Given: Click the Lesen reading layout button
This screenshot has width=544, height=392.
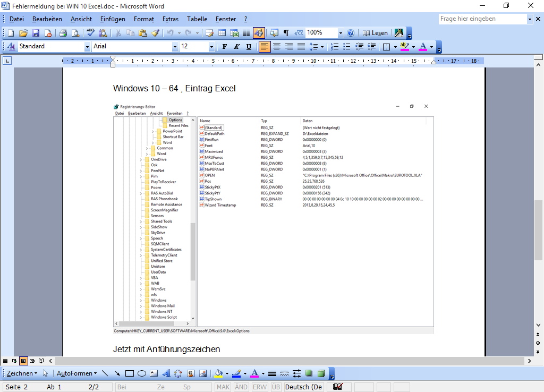Looking at the screenshot, I should click(x=375, y=33).
